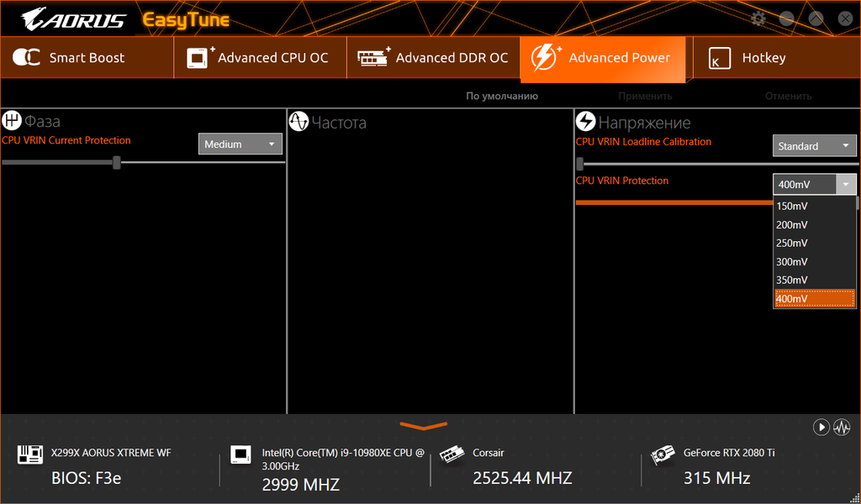Minimize the EasyTune window
The image size is (861, 504).
pyautogui.click(x=786, y=19)
